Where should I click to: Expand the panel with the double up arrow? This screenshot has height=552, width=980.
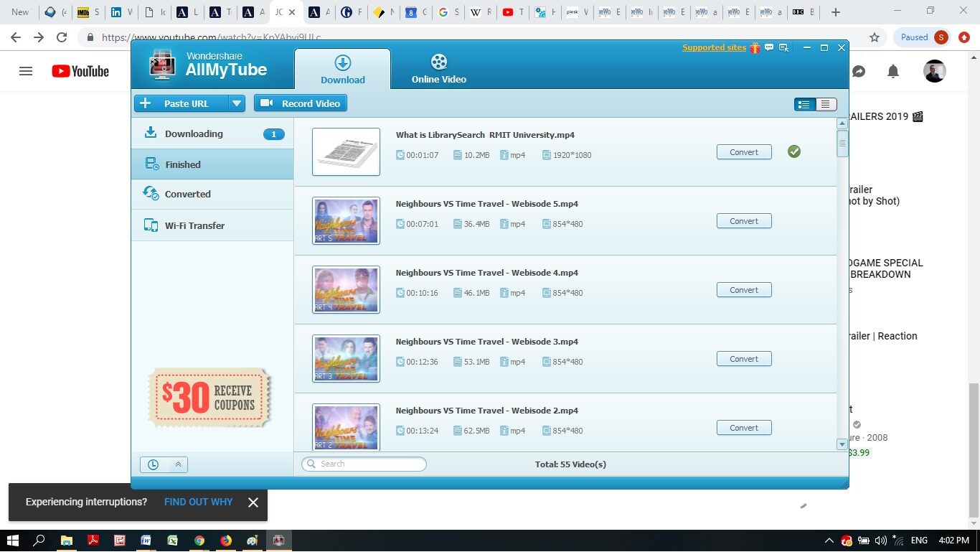[x=178, y=464]
